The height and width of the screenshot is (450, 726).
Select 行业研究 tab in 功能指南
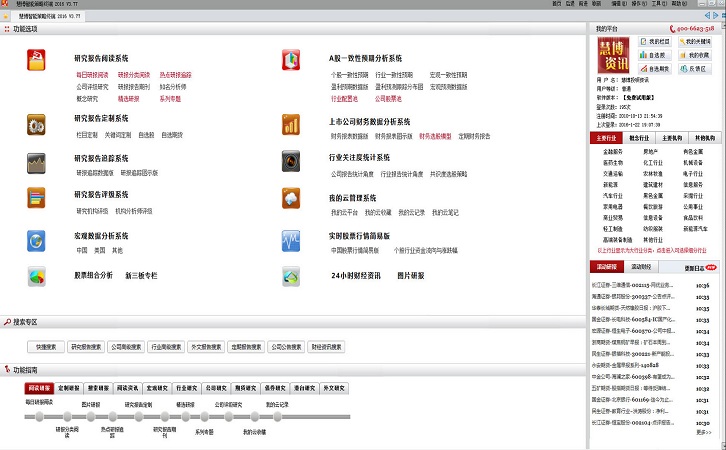point(187,388)
